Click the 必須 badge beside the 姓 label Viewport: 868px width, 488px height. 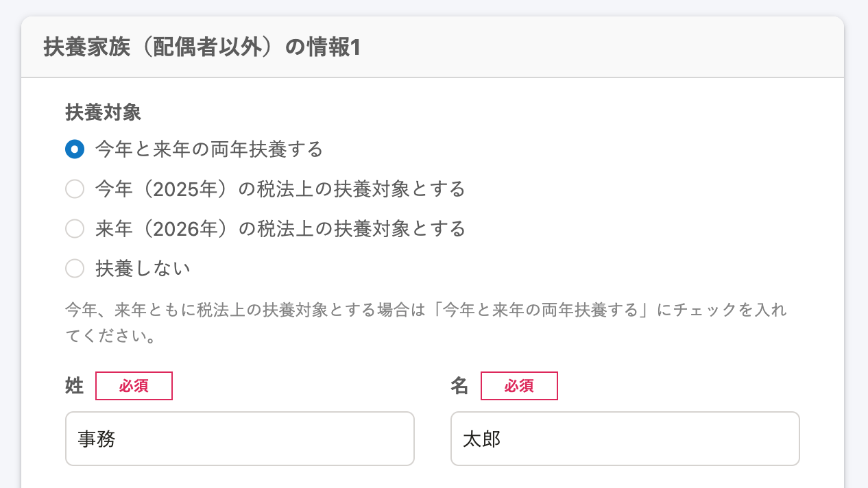tap(134, 386)
